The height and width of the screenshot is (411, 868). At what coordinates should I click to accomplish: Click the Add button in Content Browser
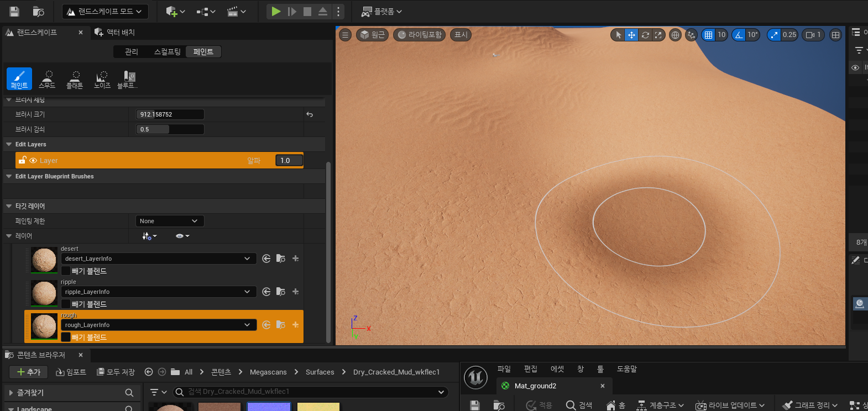click(29, 372)
